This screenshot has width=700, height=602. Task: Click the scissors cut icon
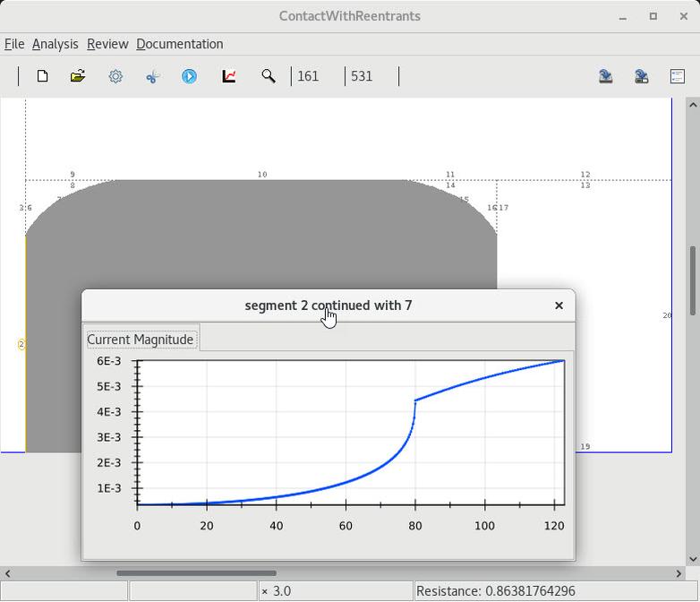152,76
